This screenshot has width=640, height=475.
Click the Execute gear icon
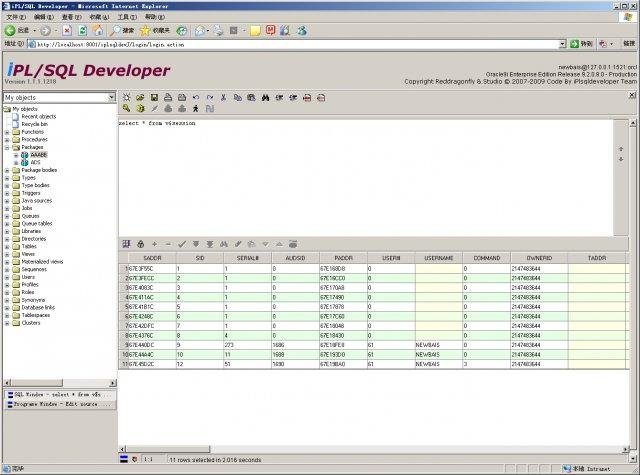coord(140,109)
